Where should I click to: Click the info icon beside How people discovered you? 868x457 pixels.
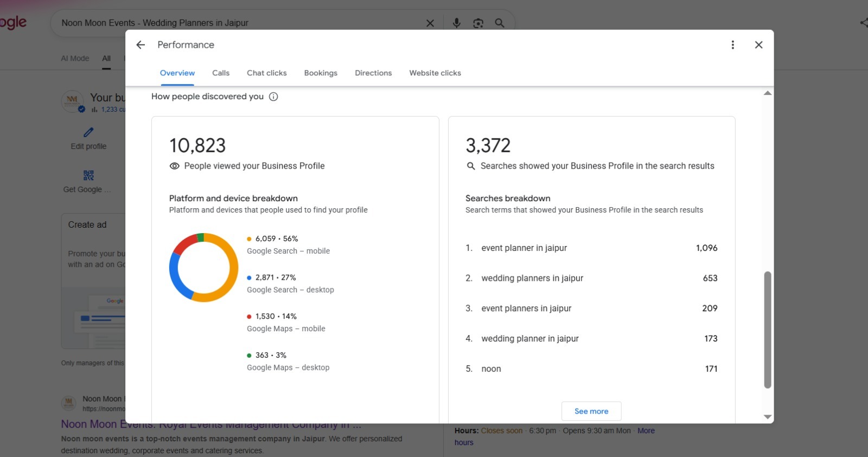[x=273, y=96]
